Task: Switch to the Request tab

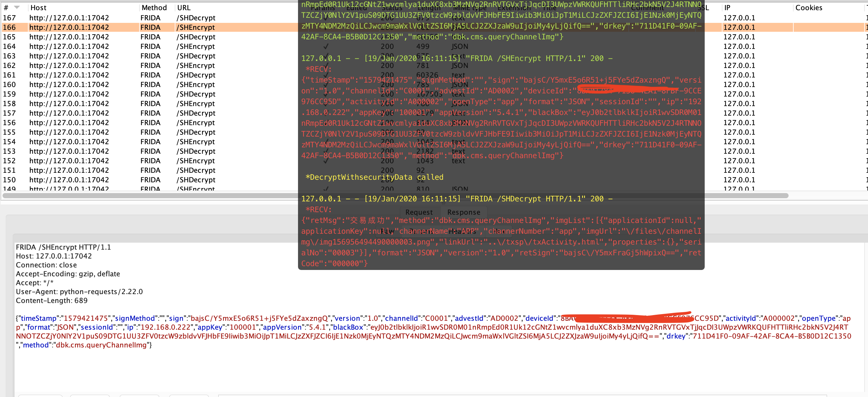Action: (x=419, y=212)
